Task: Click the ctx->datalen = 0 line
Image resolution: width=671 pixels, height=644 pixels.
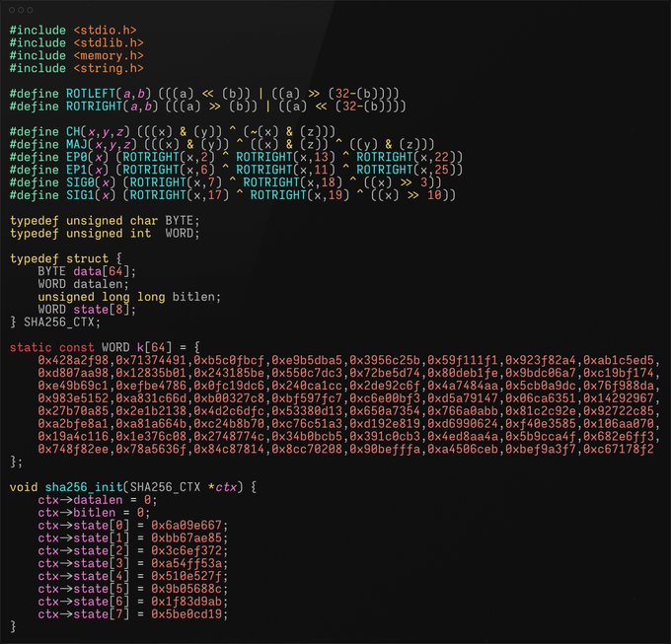Action: (98, 500)
